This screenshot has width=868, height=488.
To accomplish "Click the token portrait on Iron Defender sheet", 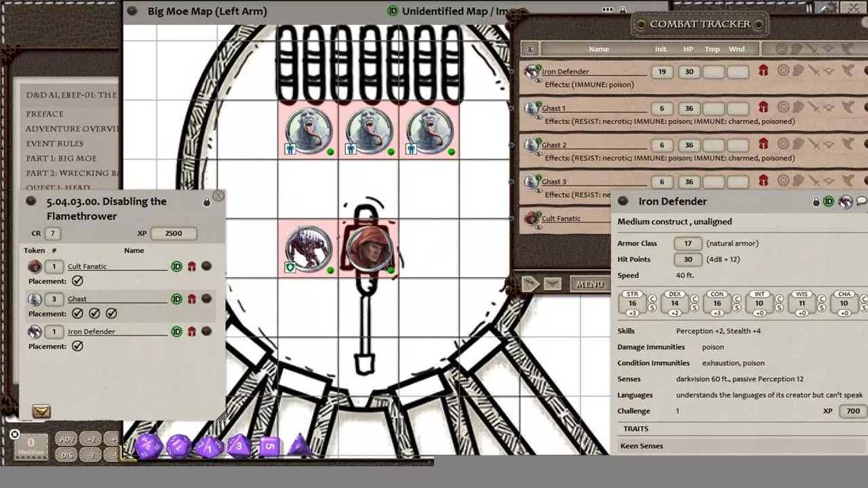I will click(845, 201).
